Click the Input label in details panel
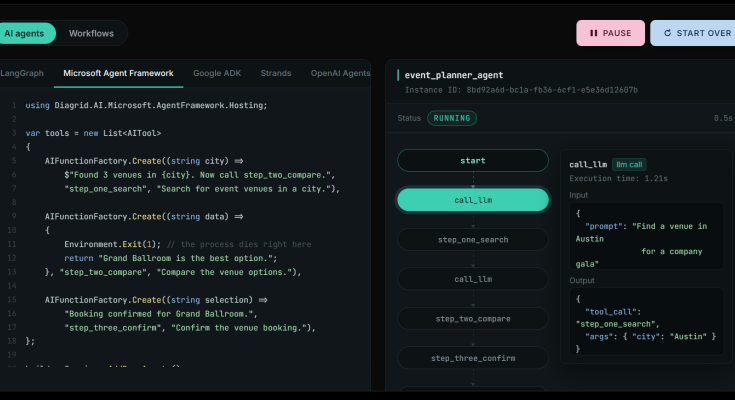The image size is (735, 400). [x=578, y=195]
